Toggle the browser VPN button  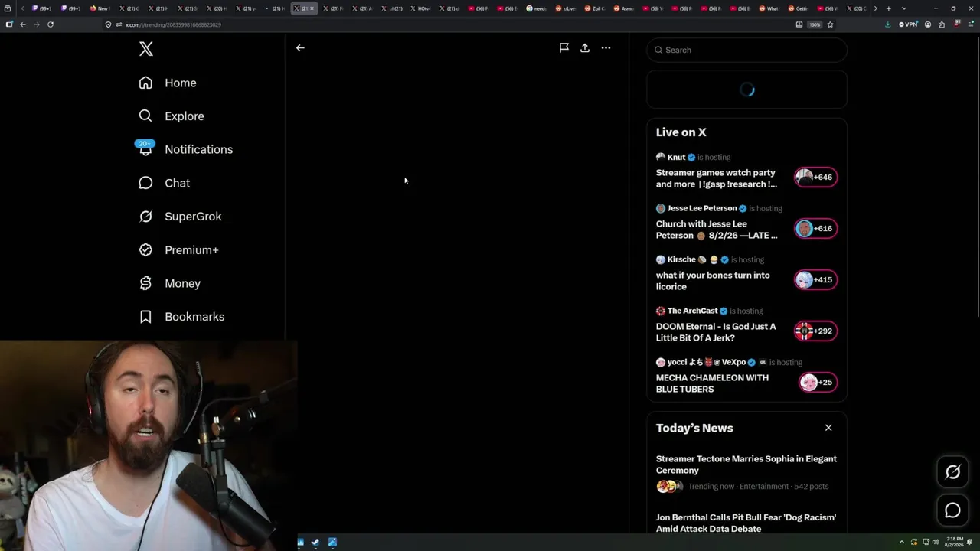coord(909,24)
